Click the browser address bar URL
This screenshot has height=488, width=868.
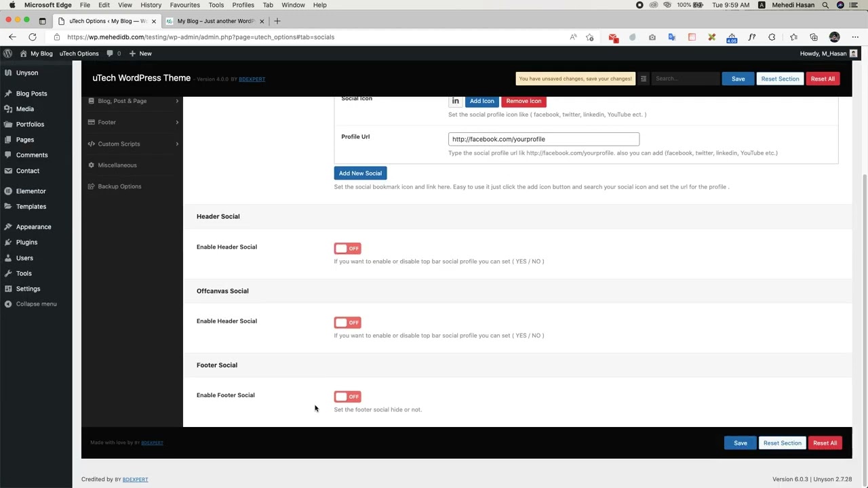click(x=201, y=37)
